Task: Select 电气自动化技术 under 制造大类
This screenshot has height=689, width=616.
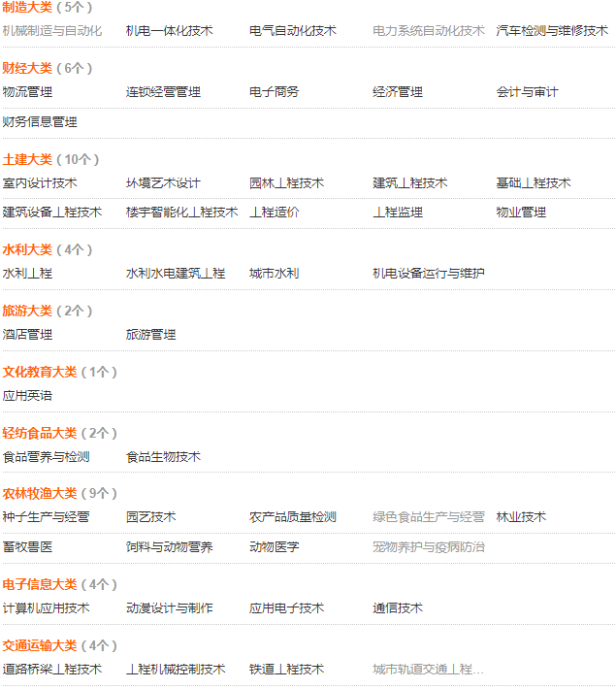Action: [293, 31]
